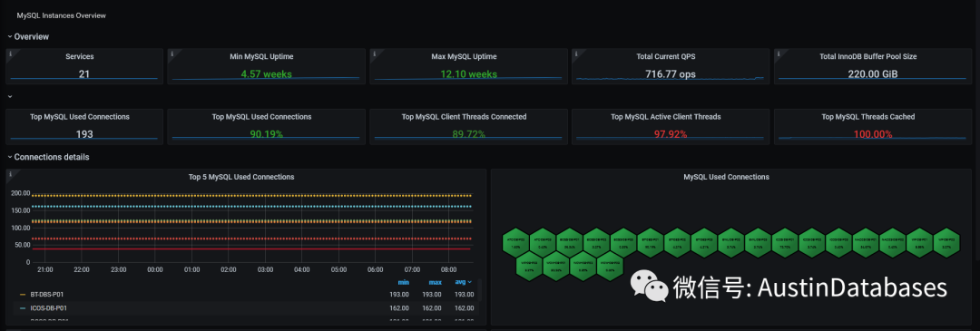The height and width of the screenshot is (331, 980).
Task: Click ICOS-DB-P01 legend color swatch
Action: 23,308
